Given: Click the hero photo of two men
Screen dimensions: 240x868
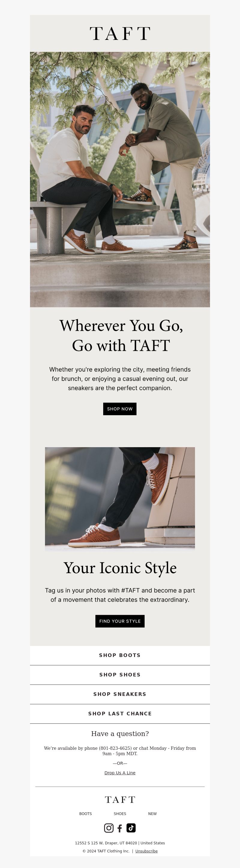Looking at the screenshot, I should [x=120, y=179].
